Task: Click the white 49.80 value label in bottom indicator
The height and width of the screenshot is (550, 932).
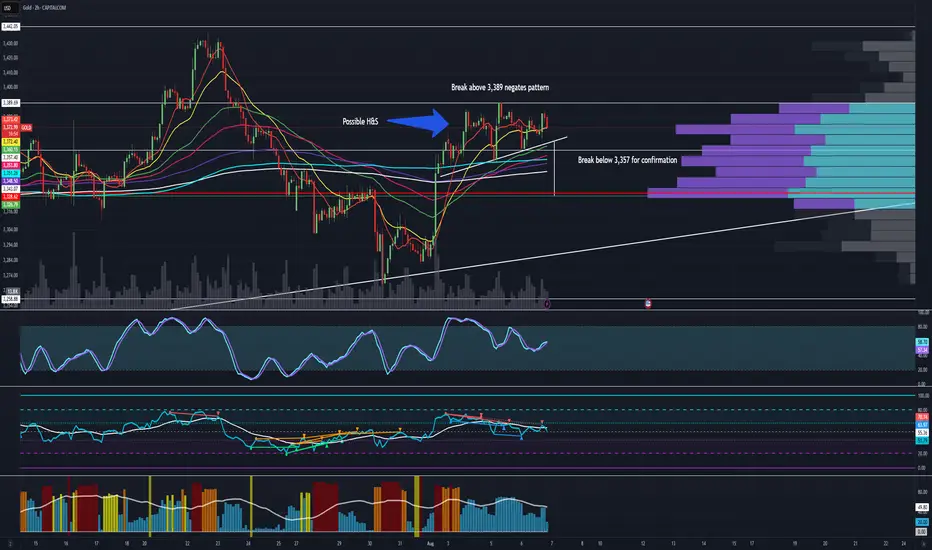Action: click(922, 507)
